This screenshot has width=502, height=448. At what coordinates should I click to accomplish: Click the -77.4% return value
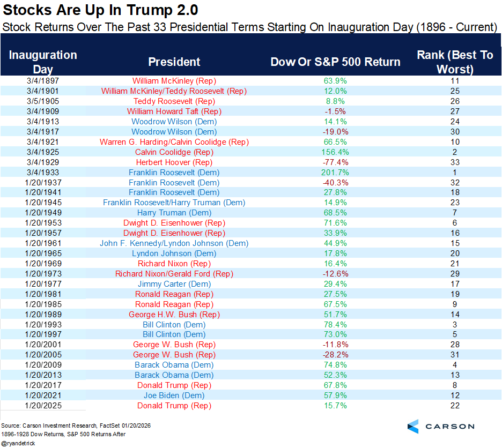tap(335, 162)
